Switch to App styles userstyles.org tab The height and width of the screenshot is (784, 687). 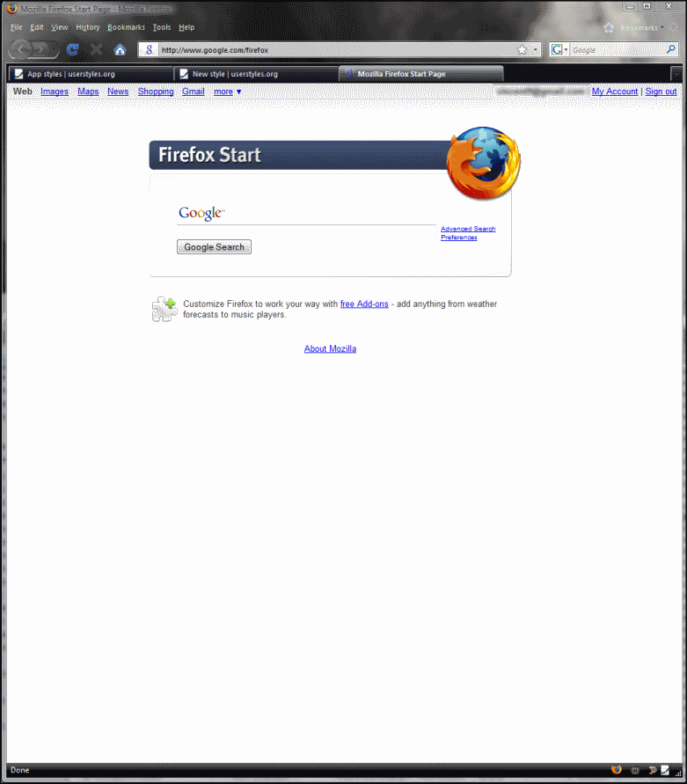pyautogui.click(x=91, y=74)
